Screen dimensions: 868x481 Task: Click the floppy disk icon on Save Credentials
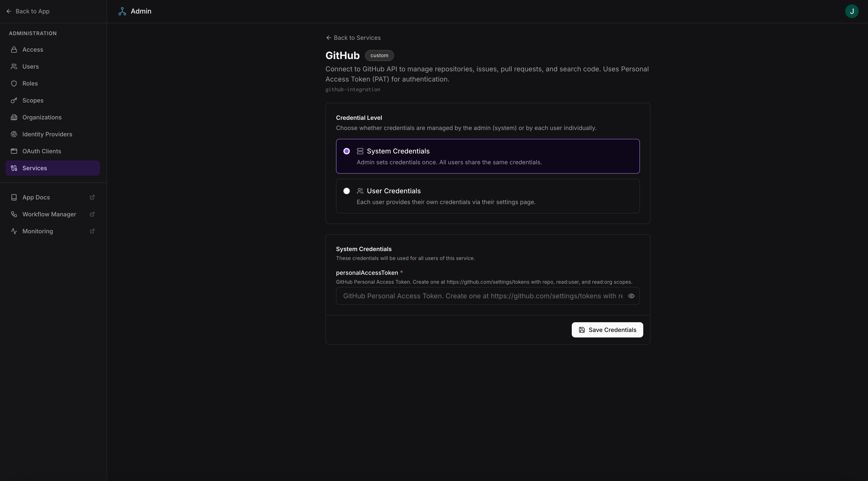pyautogui.click(x=581, y=330)
